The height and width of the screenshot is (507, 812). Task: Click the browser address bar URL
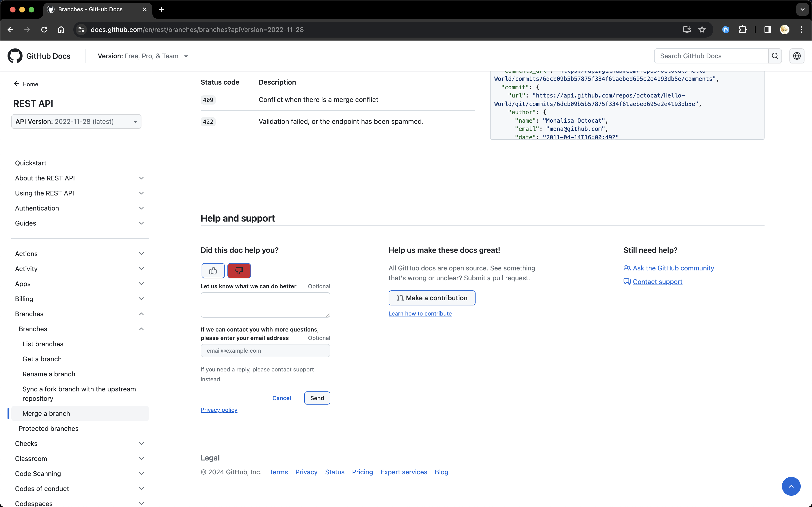(197, 30)
